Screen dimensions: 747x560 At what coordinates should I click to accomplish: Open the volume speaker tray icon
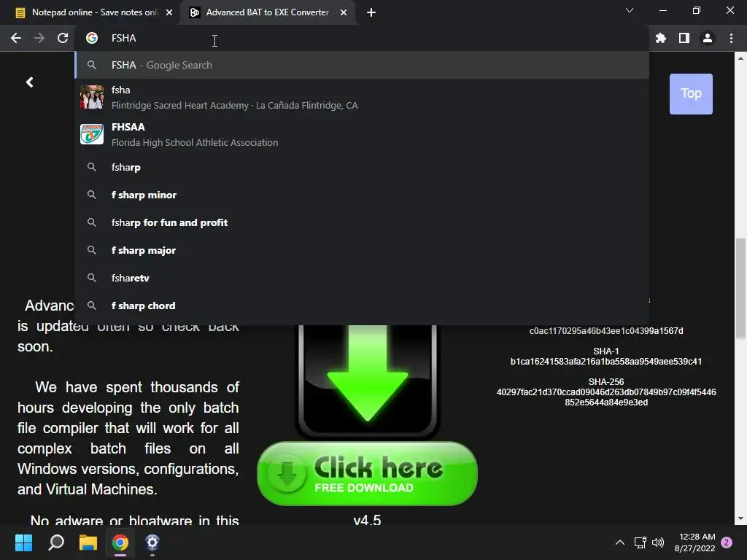pyautogui.click(x=658, y=542)
